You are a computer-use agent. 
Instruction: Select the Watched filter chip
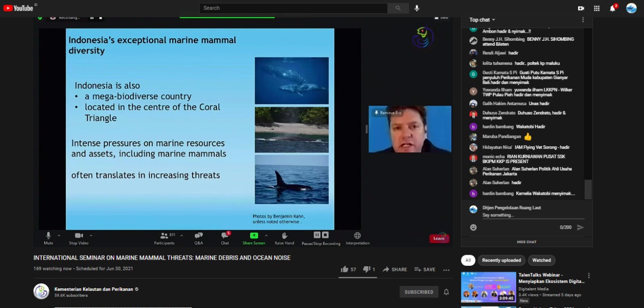click(541, 260)
